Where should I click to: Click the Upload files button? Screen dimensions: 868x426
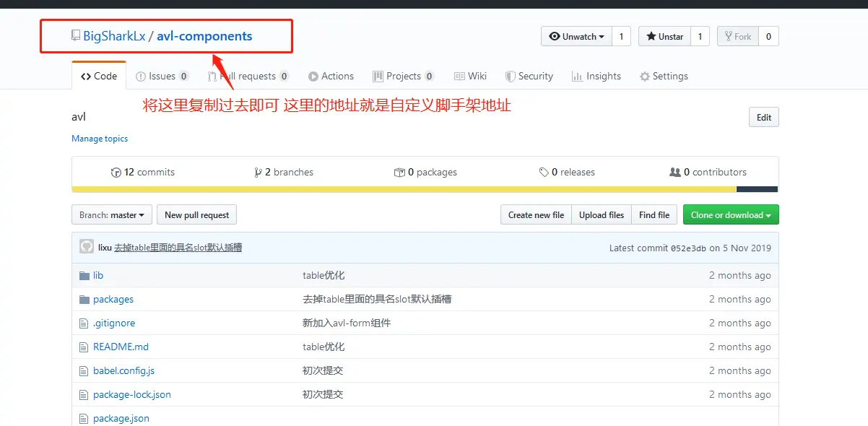coord(602,214)
